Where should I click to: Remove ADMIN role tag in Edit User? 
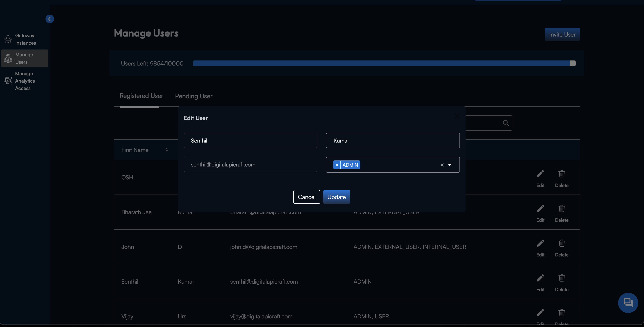[x=337, y=165]
